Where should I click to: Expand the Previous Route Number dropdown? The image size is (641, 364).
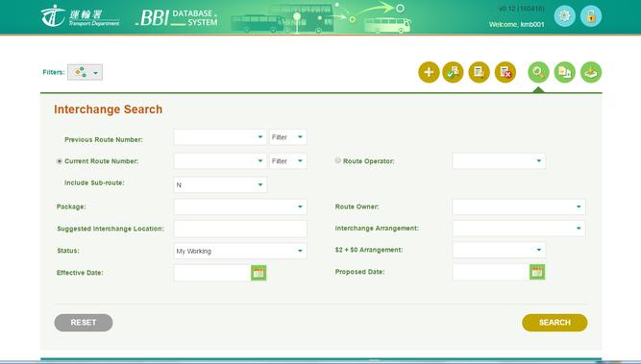pos(220,137)
